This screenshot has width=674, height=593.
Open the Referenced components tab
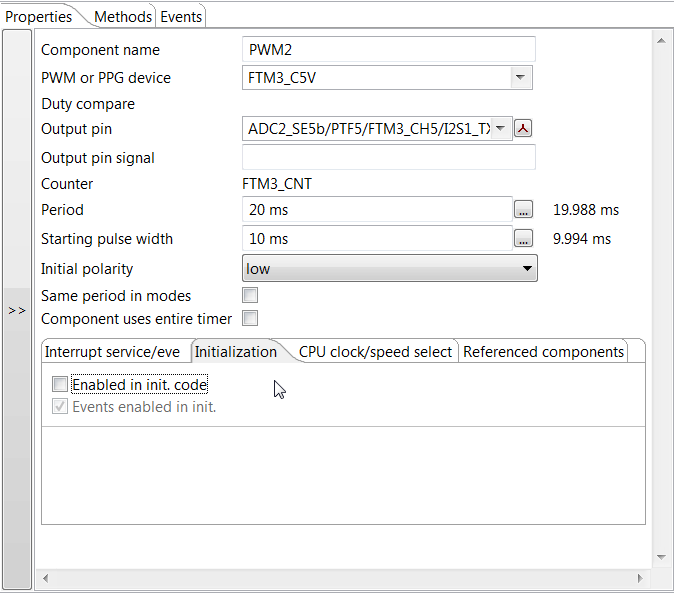click(x=543, y=351)
